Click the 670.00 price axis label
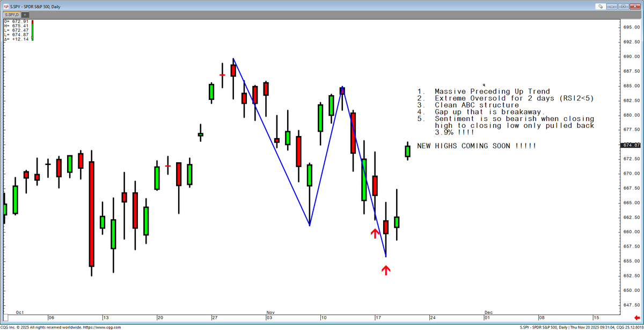This screenshot has height=330, width=644. (x=631, y=174)
